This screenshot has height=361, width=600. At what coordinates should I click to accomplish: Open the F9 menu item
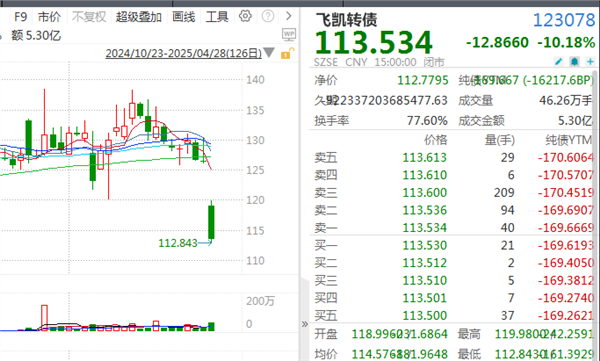pyautogui.click(x=20, y=17)
